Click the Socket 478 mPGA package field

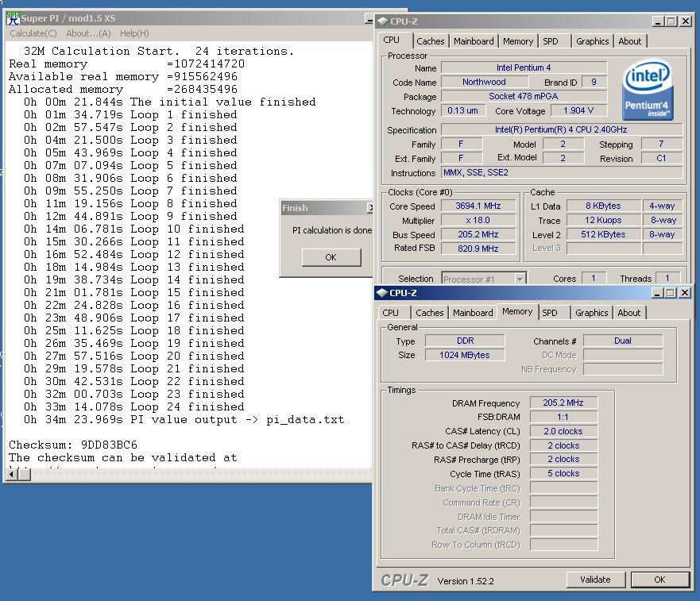tap(524, 96)
